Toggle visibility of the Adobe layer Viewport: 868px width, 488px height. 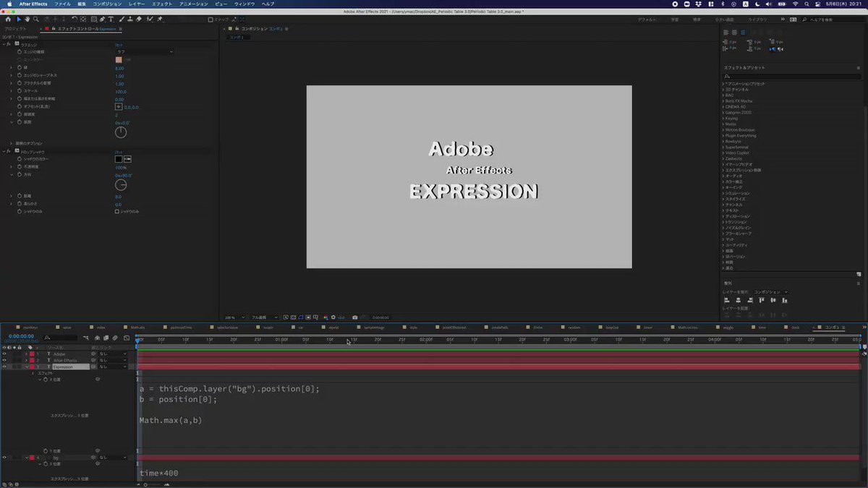(x=4, y=354)
